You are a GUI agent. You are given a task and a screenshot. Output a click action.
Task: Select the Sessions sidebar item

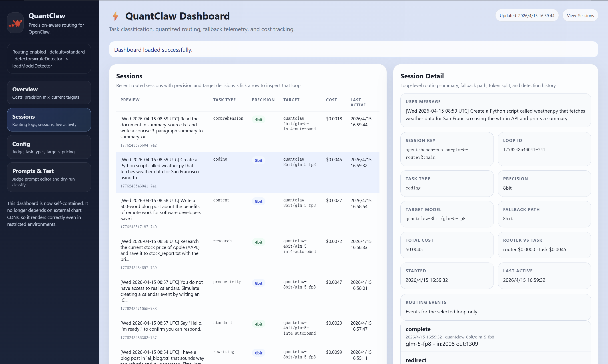click(49, 120)
